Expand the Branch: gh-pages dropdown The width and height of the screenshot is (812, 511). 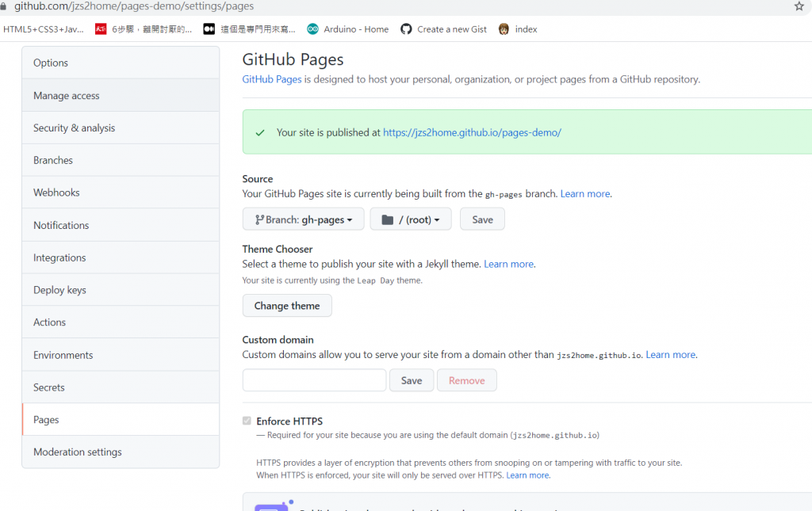pyautogui.click(x=304, y=219)
